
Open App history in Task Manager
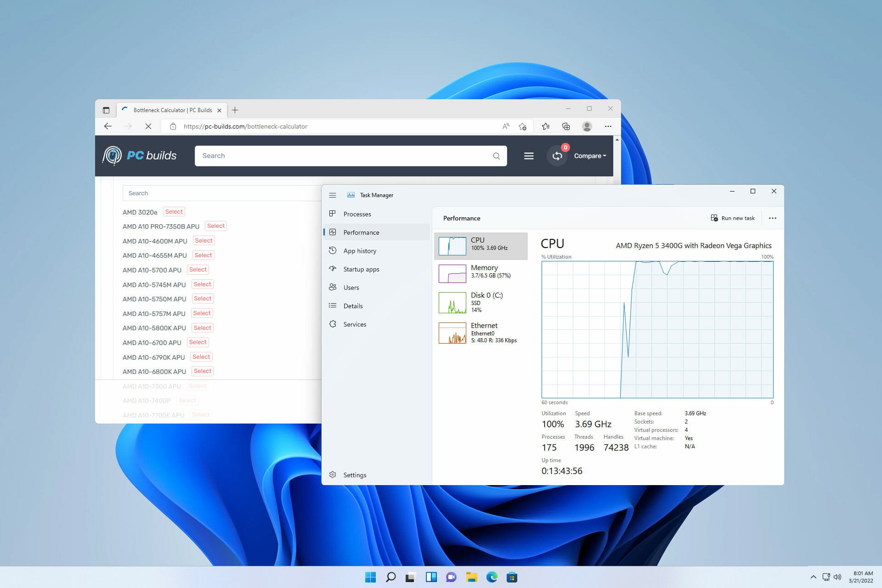[x=360, y=250]
